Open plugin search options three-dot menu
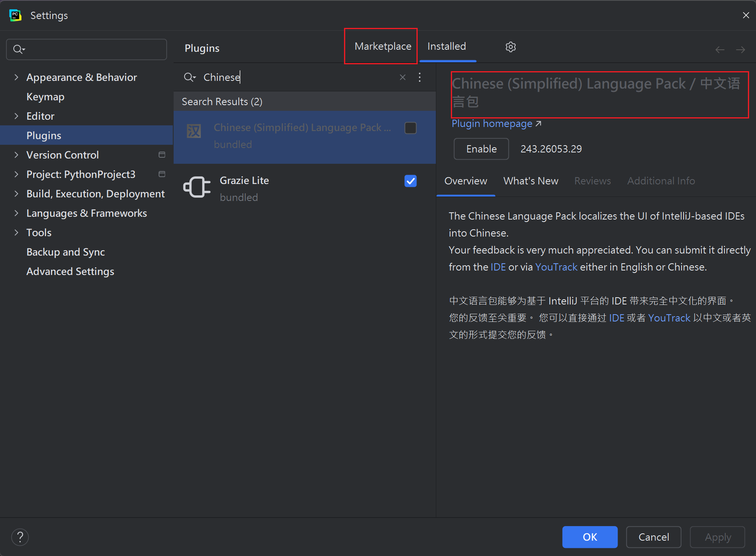The image size is (756, 556). (x=420, y=77)
